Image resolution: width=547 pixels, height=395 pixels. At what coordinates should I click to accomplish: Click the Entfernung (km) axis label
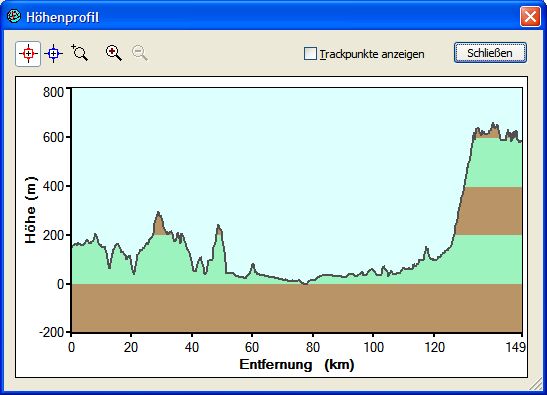pyautogui.click(x=297, y=365)
